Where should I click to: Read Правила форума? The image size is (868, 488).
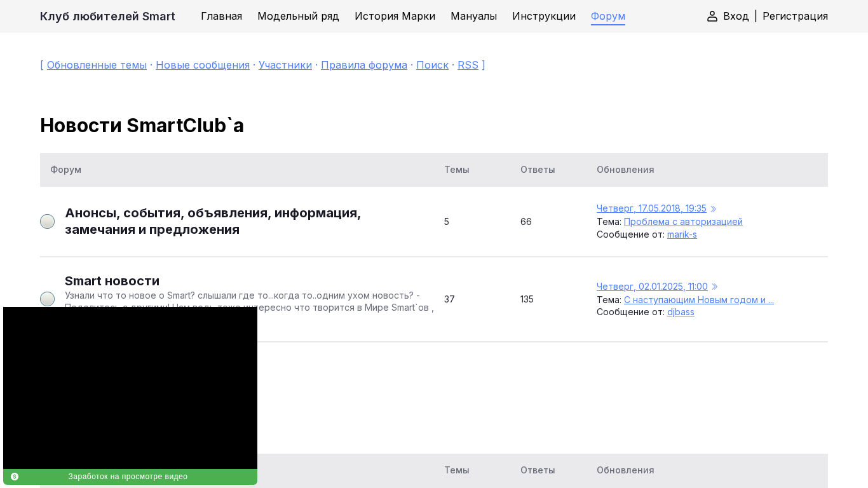point(364,65)
